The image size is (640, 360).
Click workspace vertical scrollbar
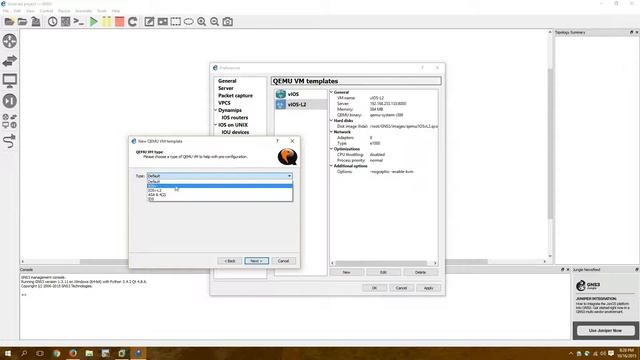[x=550, y=143]
